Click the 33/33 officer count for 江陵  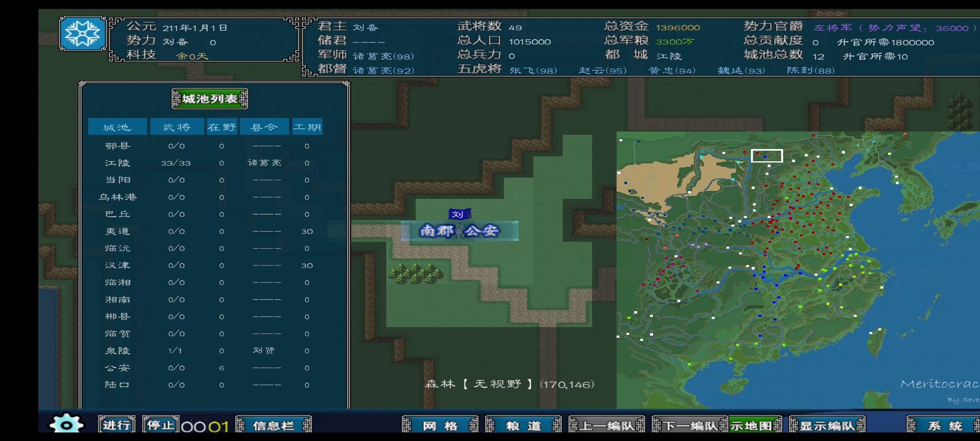pos(176,163)
